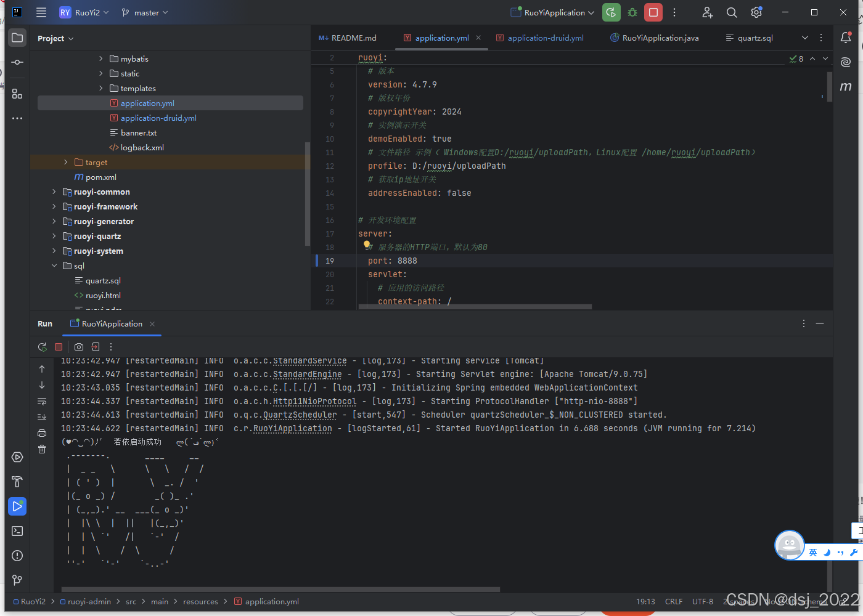
Task: Open the Problems tool window icon
Action: point(17,556)
